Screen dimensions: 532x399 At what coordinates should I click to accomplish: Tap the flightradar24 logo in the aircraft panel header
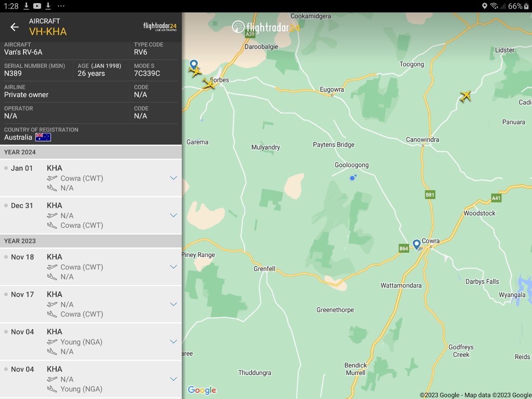pyautogui.click(x=160, y=27)
